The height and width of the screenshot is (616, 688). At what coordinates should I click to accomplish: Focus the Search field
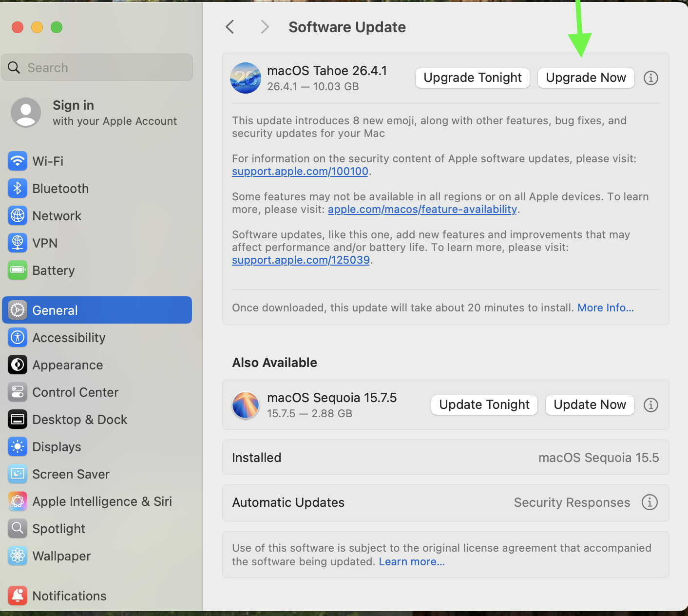[97, 67]
